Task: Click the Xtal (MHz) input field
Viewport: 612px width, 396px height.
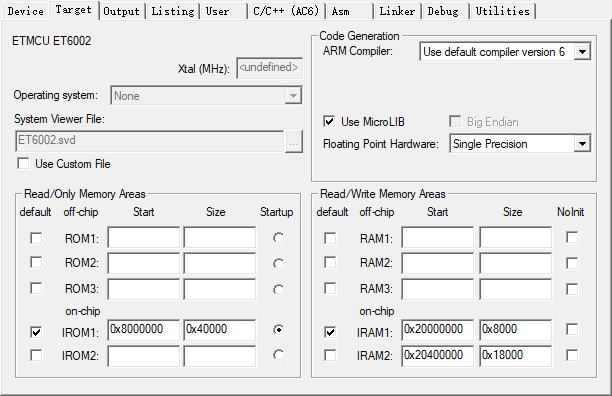Action: [269, 68]
